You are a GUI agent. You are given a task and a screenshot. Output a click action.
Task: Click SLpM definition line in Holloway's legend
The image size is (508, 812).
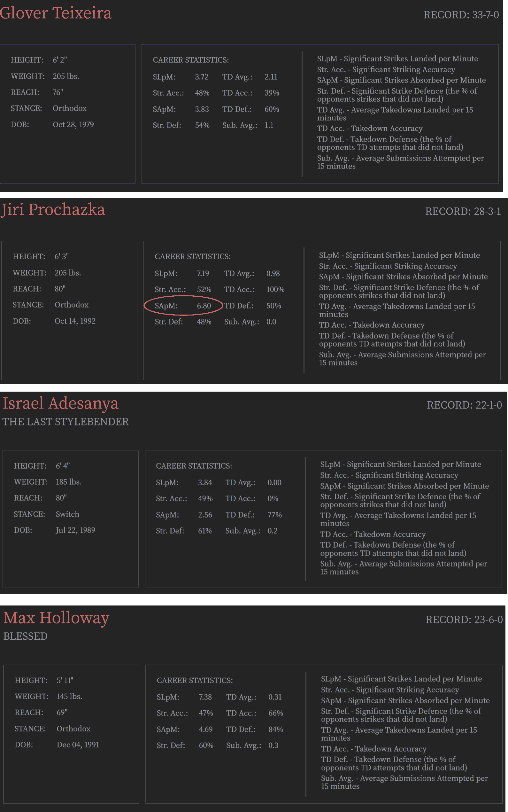coord(402,679)
